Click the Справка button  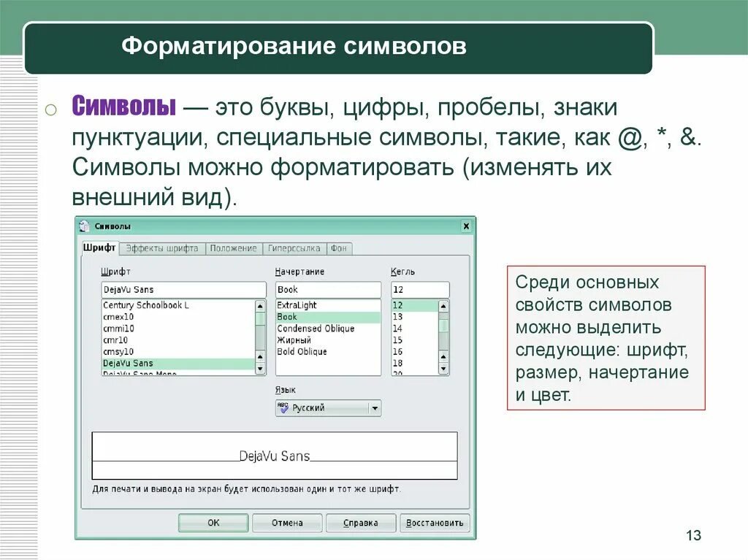coord(361,523)
